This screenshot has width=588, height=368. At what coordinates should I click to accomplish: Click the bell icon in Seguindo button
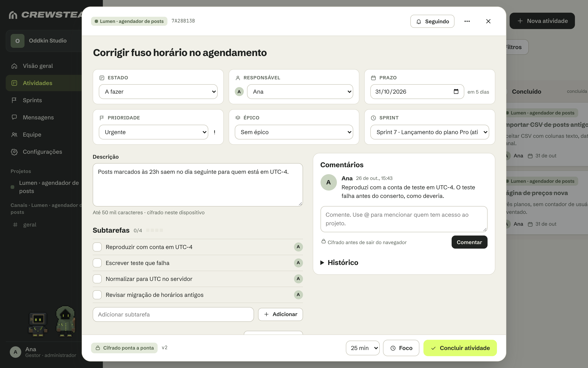pyautogui.click(x=418, y=21)
